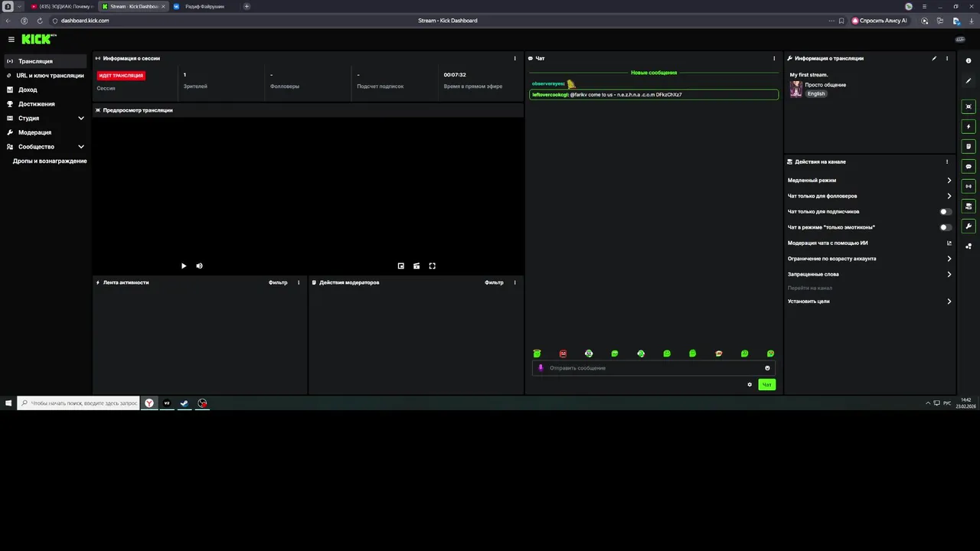
Task: Open the channel actions panel options menu
Action: coord(947,161)
